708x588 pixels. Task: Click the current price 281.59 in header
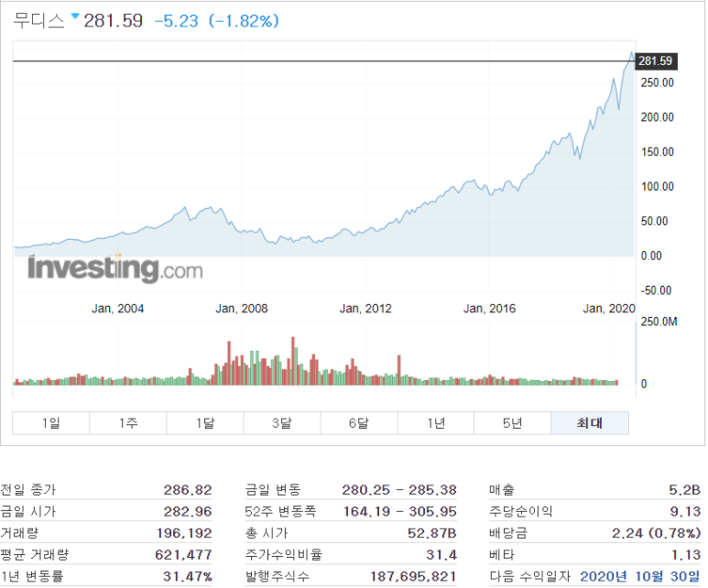113,21
